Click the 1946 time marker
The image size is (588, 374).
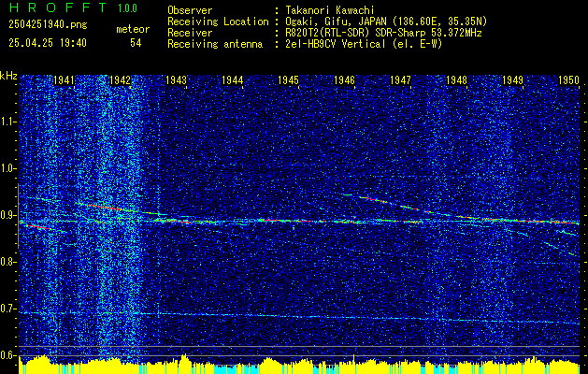(x=344, y=80)
